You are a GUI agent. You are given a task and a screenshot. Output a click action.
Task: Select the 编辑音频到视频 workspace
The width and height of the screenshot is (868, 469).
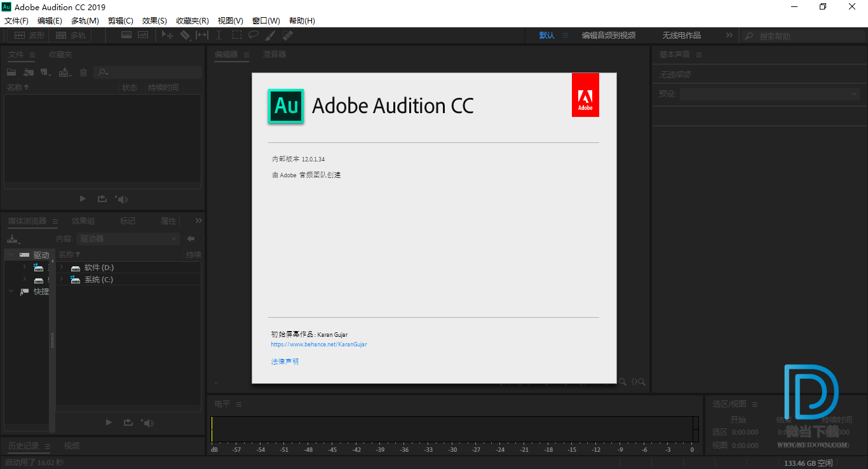(609, 36)
